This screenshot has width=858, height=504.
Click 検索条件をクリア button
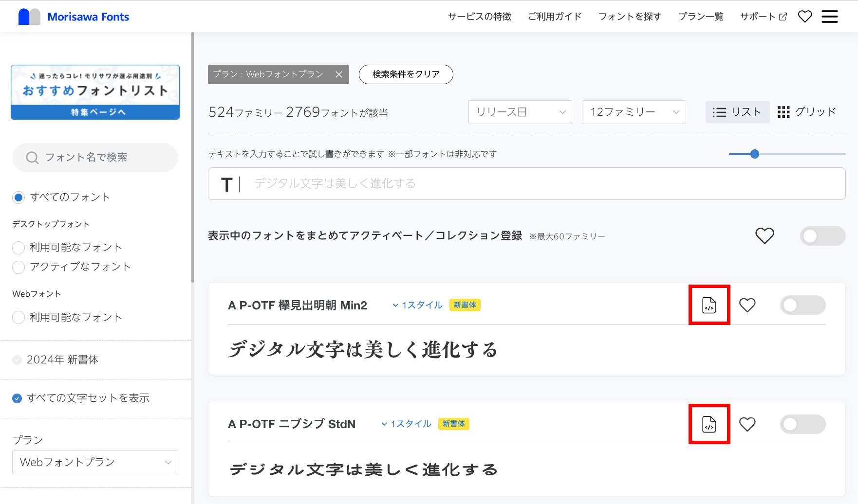[x=406, y=74]
